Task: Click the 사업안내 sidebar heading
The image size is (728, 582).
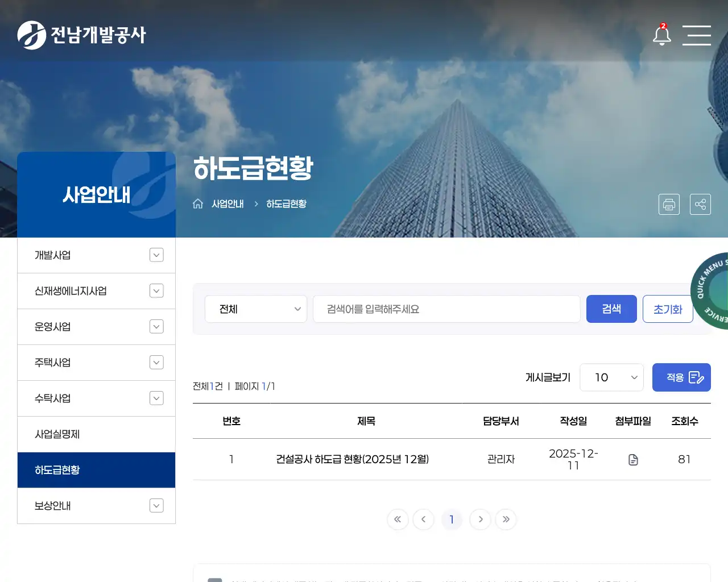Action: (x=97, y=195)
